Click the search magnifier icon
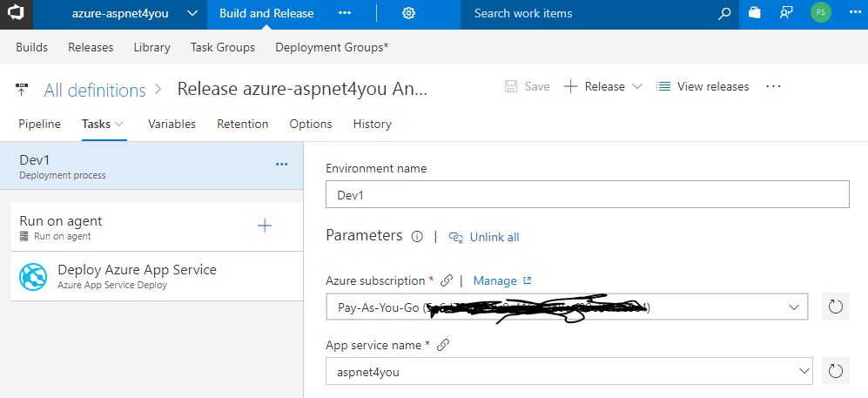The image size is (868, 398). pyautogui.click(x=723, y=14)
